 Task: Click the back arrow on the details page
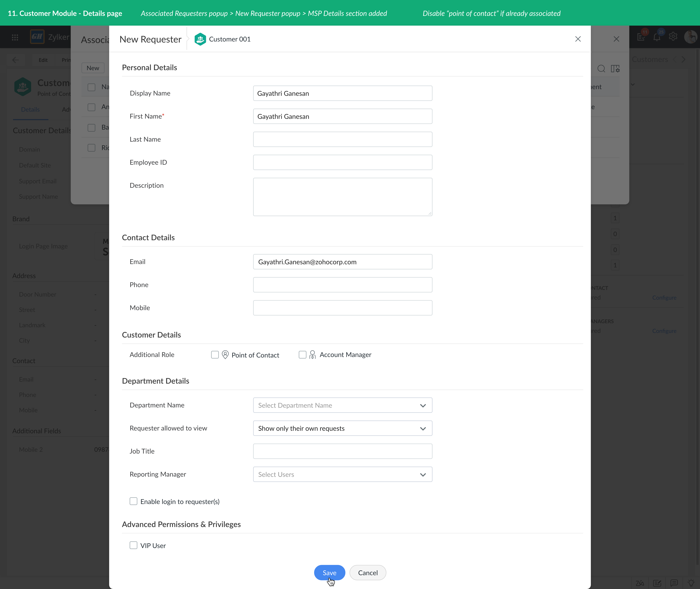pos(15,60)
